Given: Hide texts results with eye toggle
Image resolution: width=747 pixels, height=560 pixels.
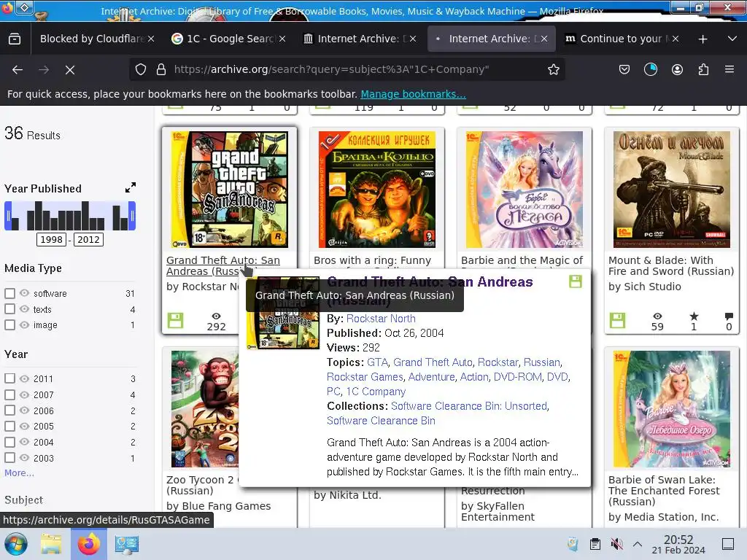Looking at the screenshot, I should pyautogui.click(x=24, y=309).
